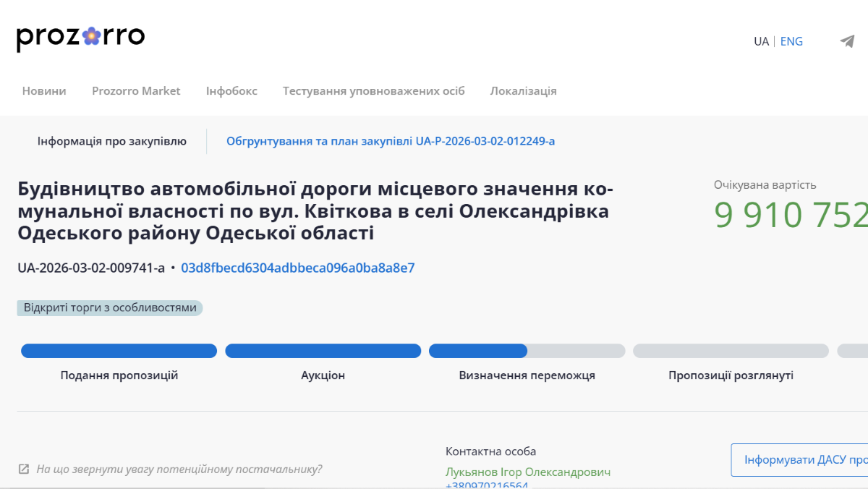Click the external link icon beside supplier tips

click(x=24, y=469)
